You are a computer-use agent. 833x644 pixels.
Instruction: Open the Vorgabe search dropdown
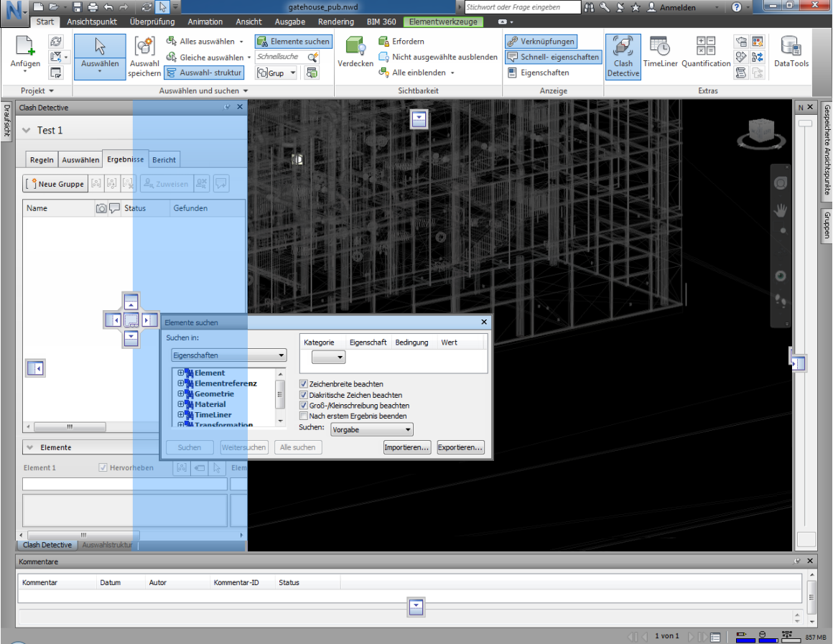tap(371, 429)
